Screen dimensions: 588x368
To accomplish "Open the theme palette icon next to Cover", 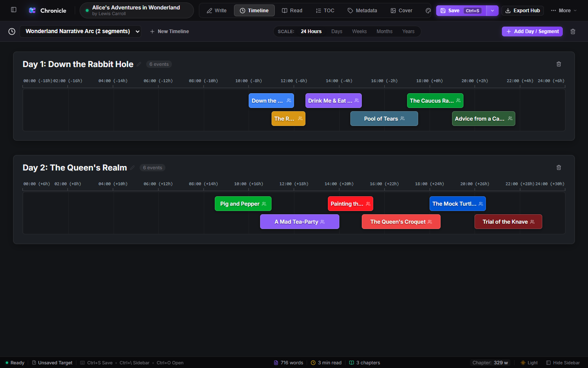I will (428, 11).
